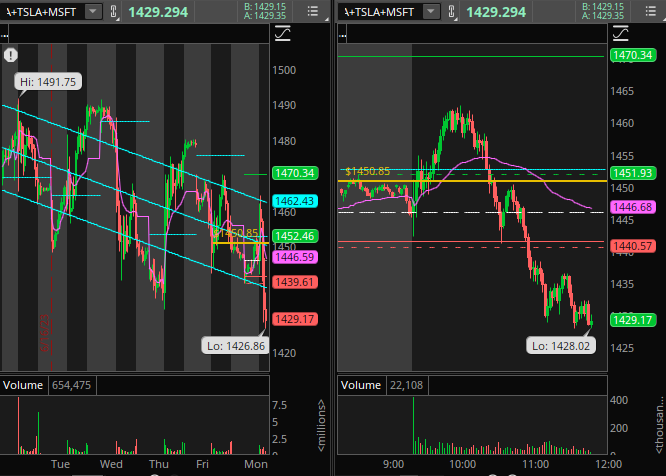Click the red 1440.57 price label
The width and height of the screenshot is (666, 476).
click(x=630, y=246)
